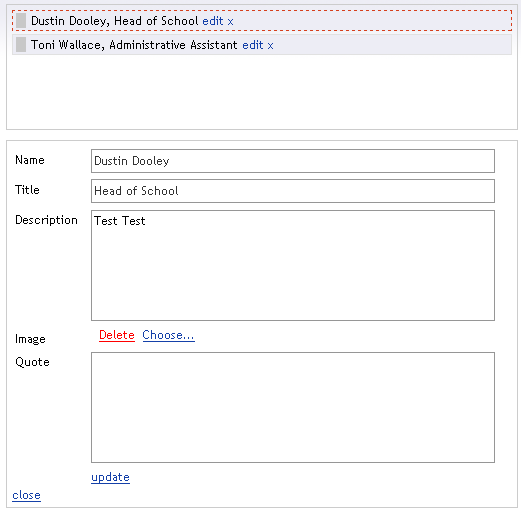Click inside the Description text area
The width and height of the screenshot is (521, 511).
(x=293, y=265)
